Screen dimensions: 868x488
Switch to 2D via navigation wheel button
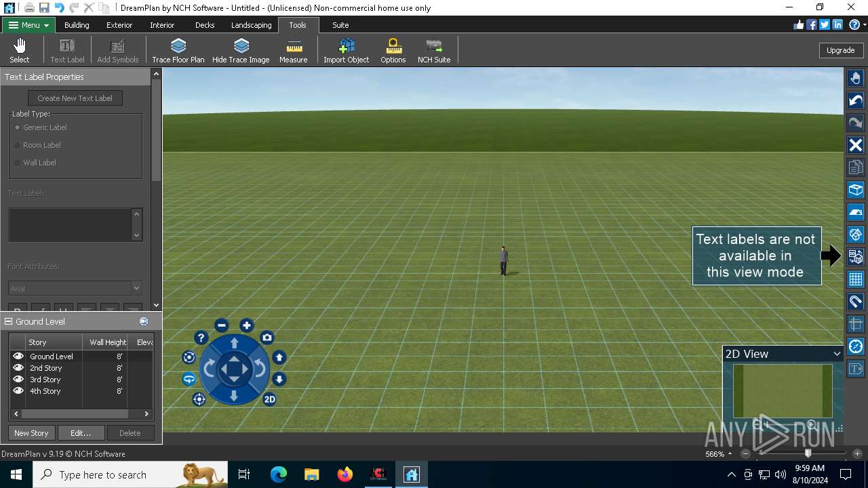(x=269, y=399)
